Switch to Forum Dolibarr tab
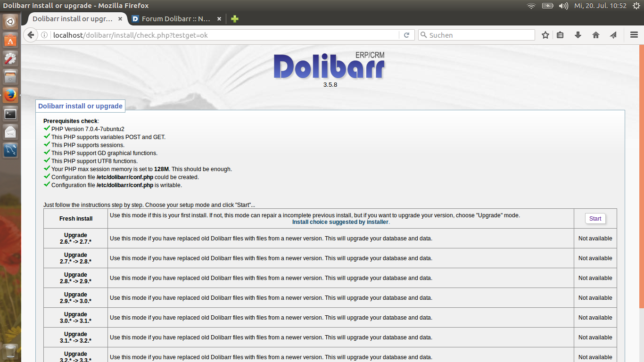Image resolution: width=644 pixels, height=362 pixels. [177, 19]
